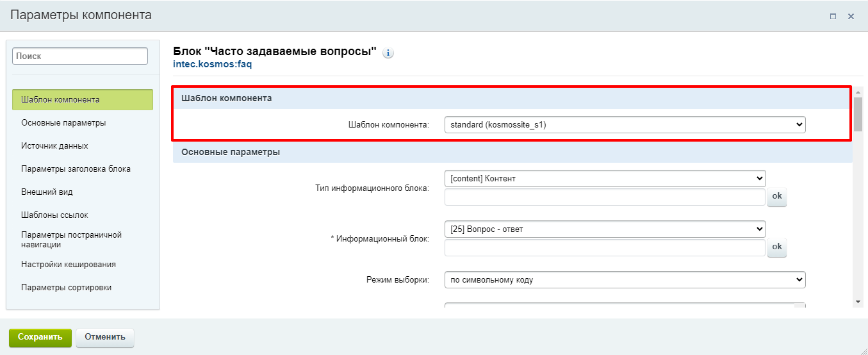
Task: Open the Тип информационного блока dropdown
Action: coord(605,178)
